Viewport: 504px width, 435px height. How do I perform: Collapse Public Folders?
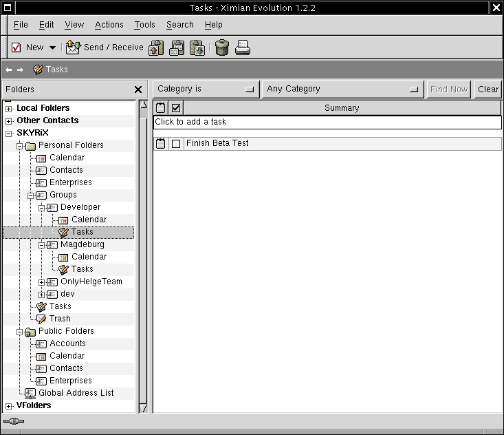[x=20, y=332]
